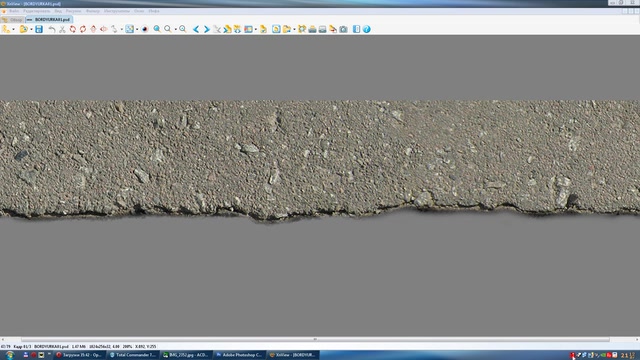The height and width of the screenshot is (360, 640).
Task: Open the Инфо menu
Action: pyautogui.click(x=154, y=11)
